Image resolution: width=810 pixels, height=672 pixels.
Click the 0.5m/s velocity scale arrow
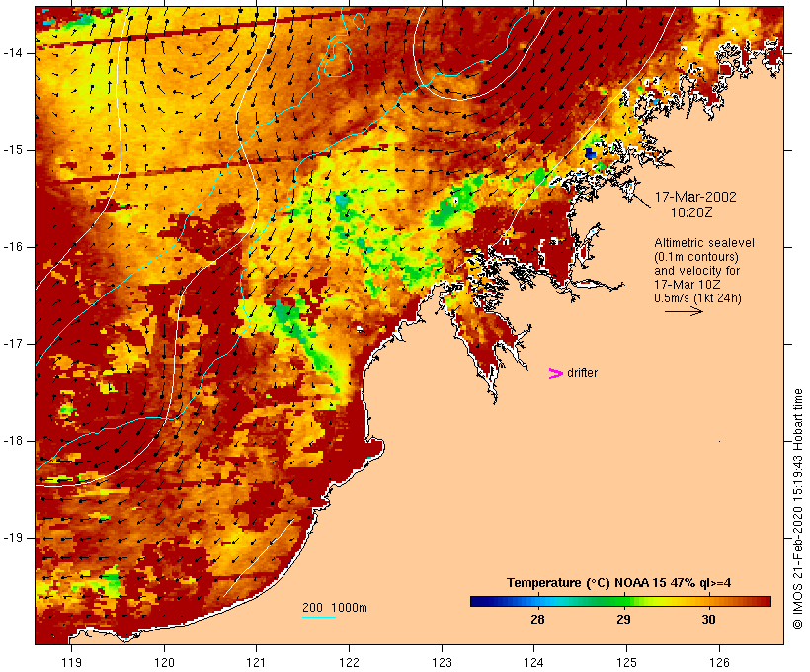tap(684, 311)
